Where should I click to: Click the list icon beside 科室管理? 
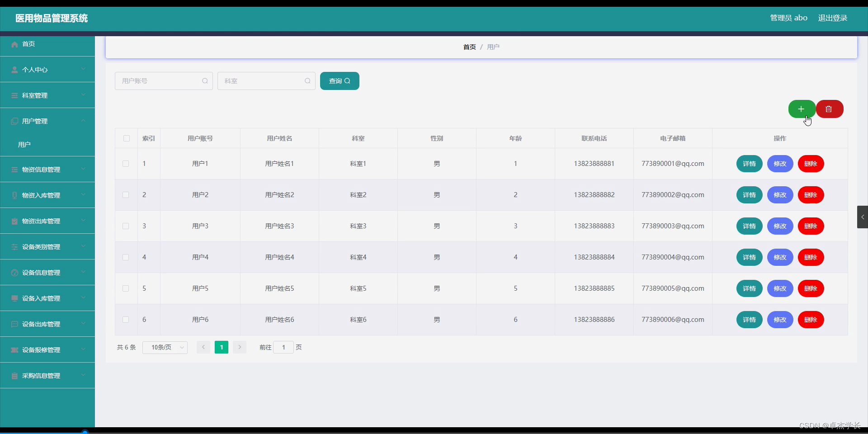coord(15,95)
